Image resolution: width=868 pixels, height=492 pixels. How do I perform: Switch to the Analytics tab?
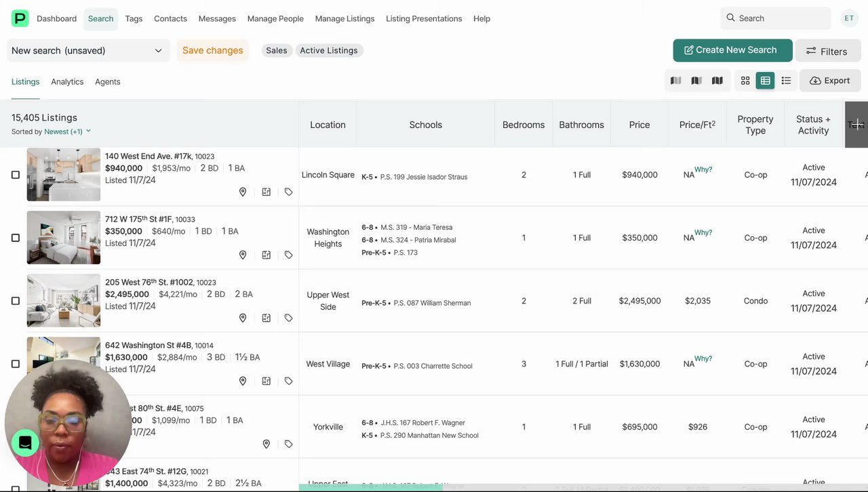(x=67, y=81)
